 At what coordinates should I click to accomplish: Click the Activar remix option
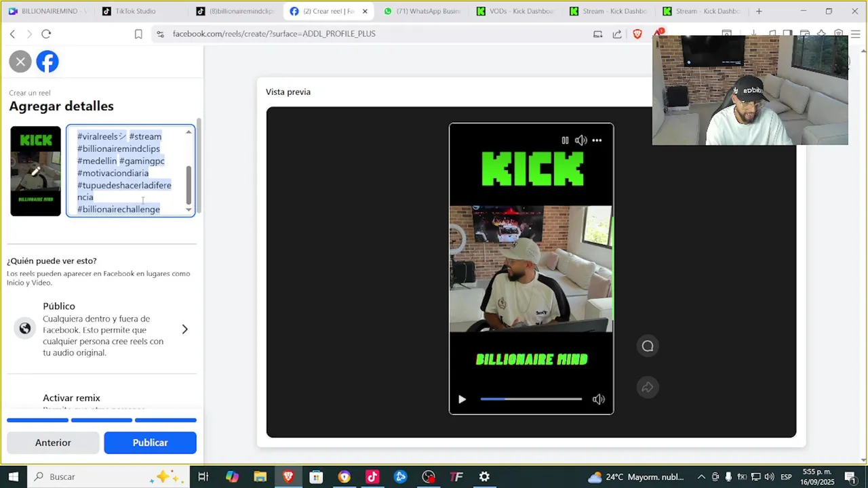[x=71, y=398]
